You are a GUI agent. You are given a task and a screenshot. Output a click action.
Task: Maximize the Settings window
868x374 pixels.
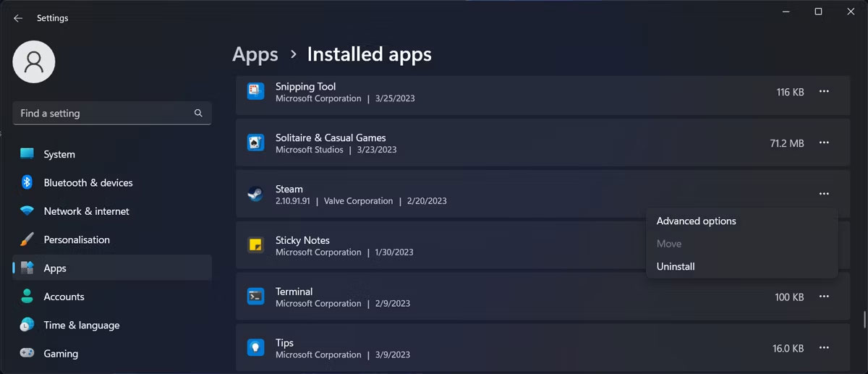coord(818,12)
